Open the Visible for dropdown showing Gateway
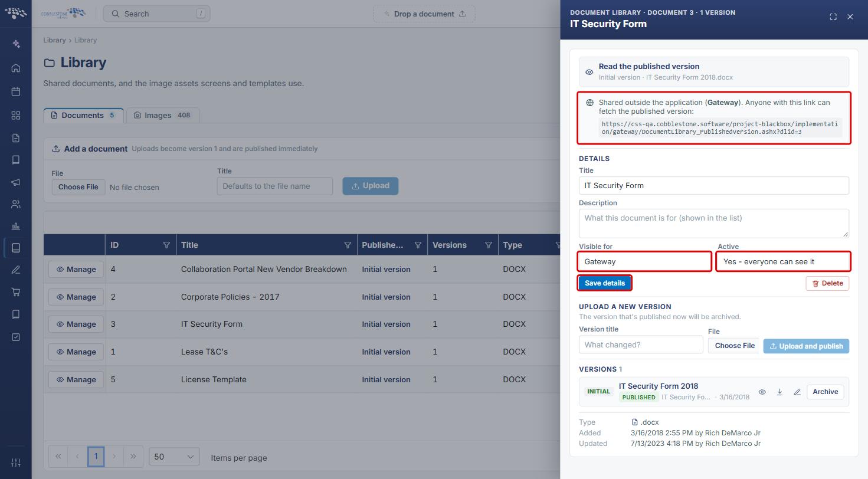The image size is (868, 479). (645, 261)
